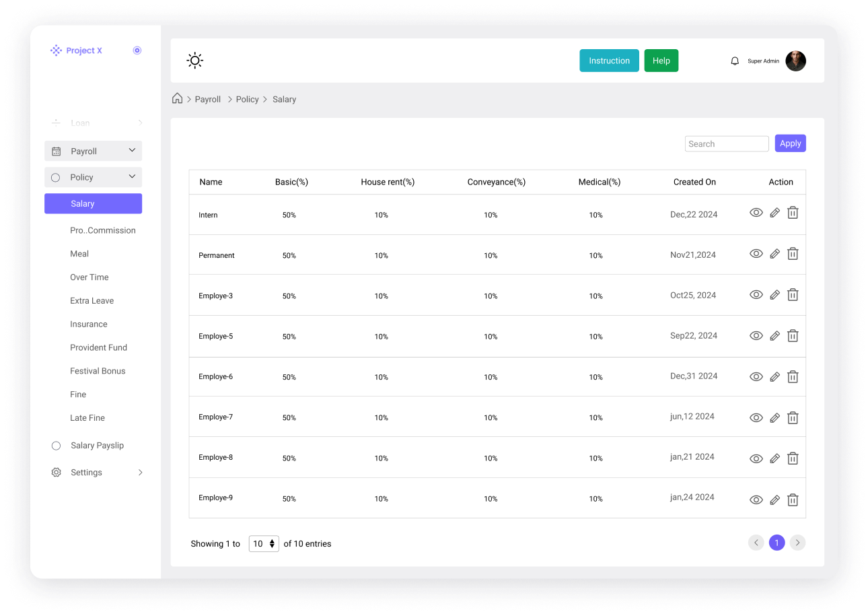Delete the Employe-8 row
The width and height of the screenshot is (868, 614).
pos(793,459)
